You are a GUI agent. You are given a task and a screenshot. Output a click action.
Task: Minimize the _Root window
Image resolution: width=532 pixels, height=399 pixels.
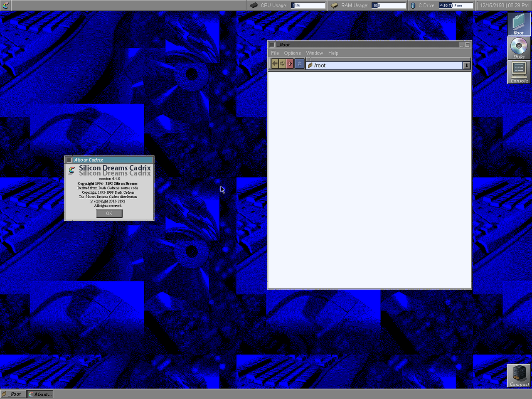tap(461, 45)
